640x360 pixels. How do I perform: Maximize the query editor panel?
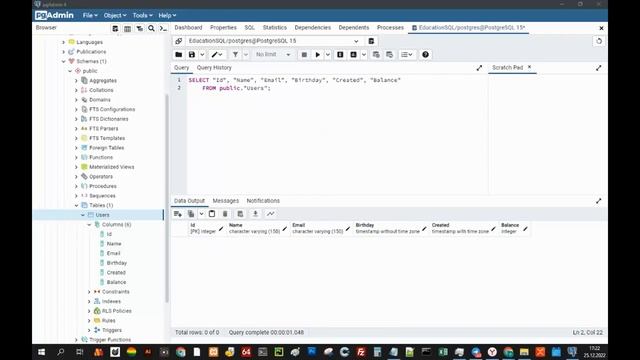[479, 68]
